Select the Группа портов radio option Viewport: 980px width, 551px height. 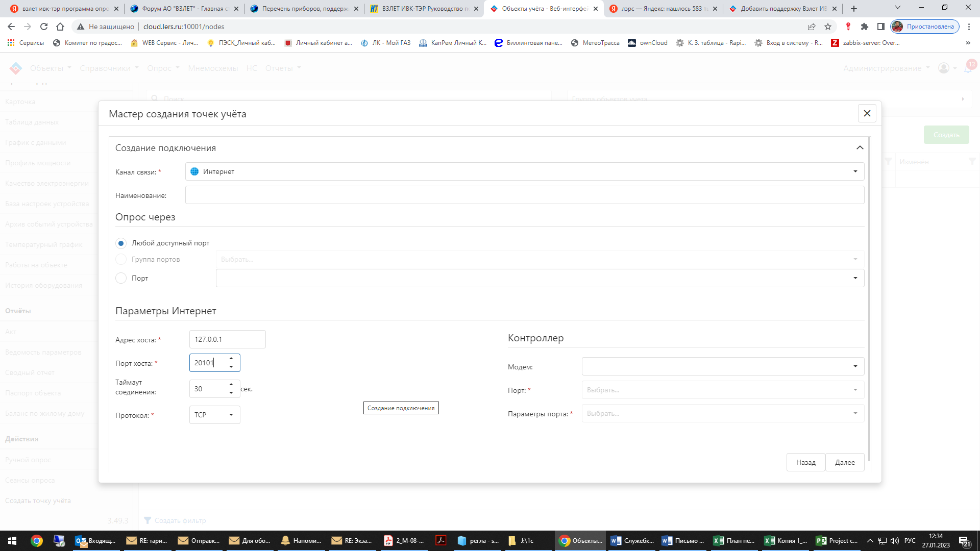(121, 260)
